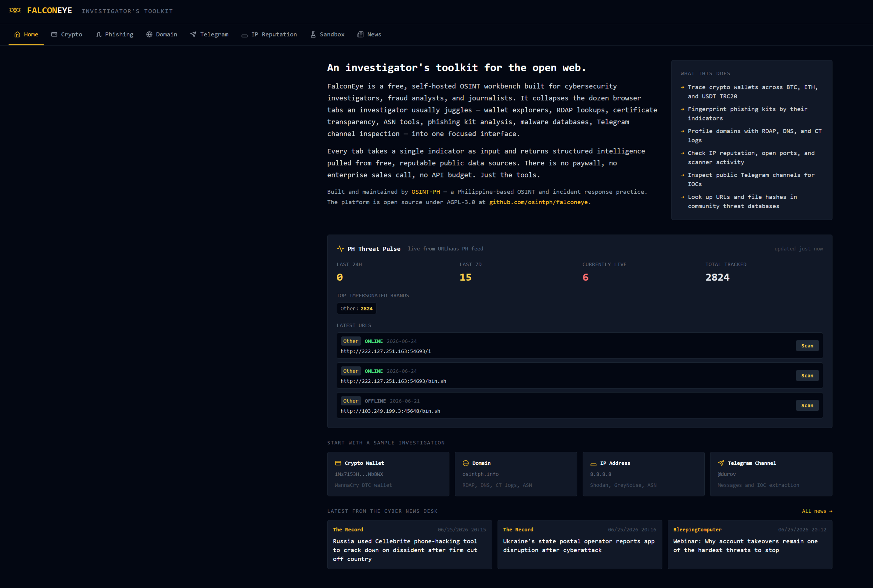Click the 'Profile domains with RDAP' bullet
Image resolution: width=873 pixels, height=588 pixels.
pyautogui.click(x=752, y=135)
